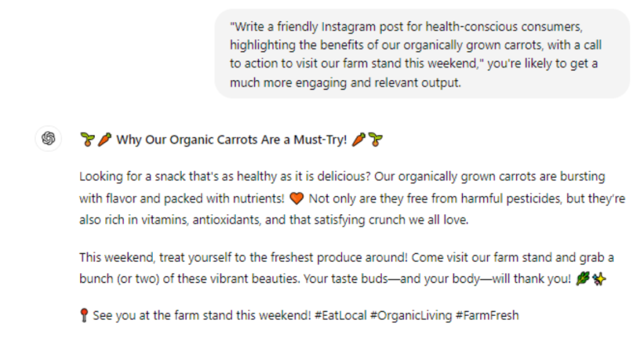Select the user prompt message bubble
644x338 pixels.
pos(422,54)
